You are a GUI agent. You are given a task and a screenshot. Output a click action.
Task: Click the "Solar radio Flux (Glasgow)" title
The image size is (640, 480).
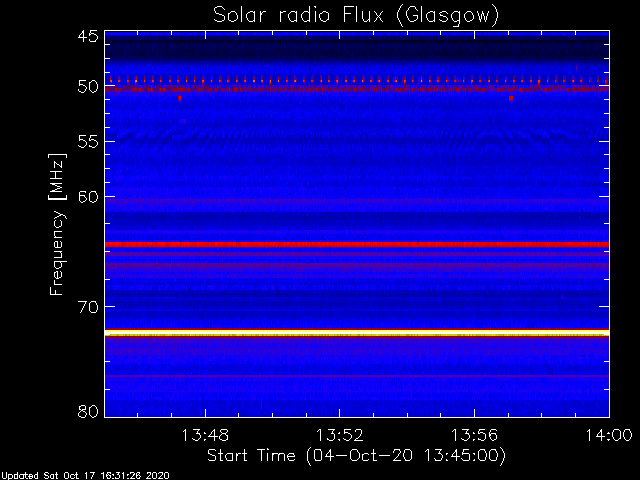coord(356,16)
